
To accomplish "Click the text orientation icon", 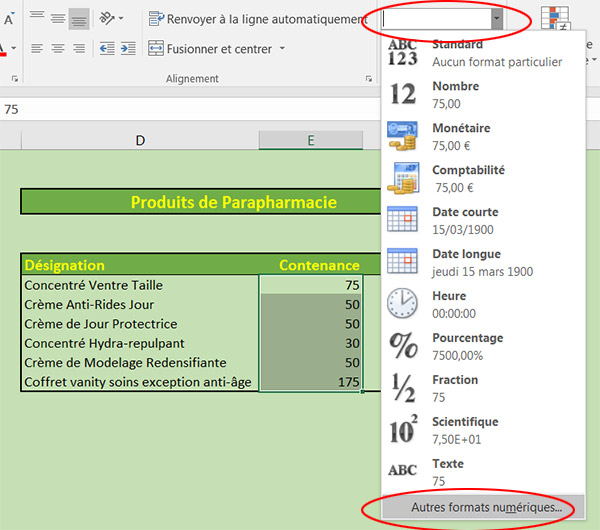I will coord(107,18).
